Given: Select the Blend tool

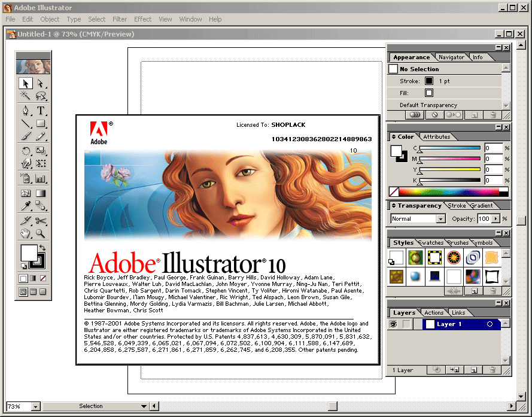Looking at the screenshot, I should [41, 206].
